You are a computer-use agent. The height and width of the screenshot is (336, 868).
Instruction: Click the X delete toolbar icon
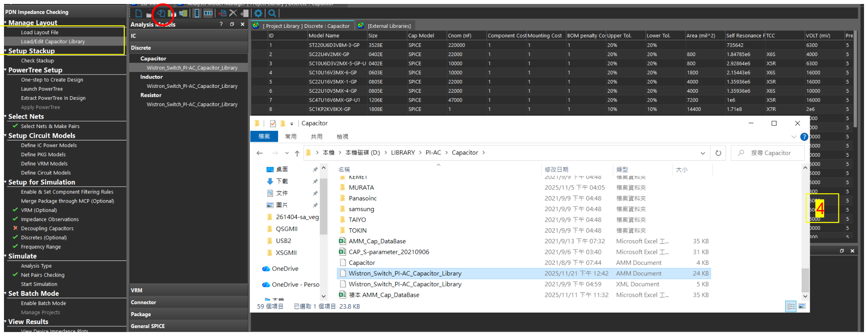point(233,13)
